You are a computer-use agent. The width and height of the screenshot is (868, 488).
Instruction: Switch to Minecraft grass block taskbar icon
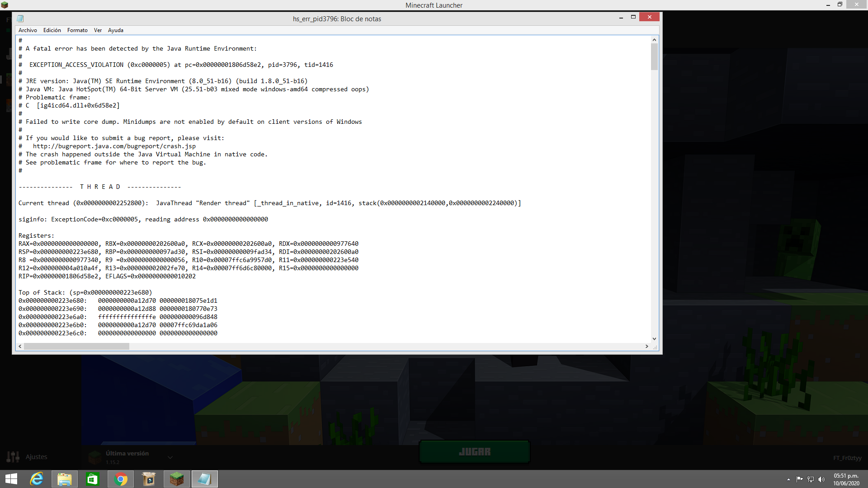pyautogui.click(x=177, y=479)
